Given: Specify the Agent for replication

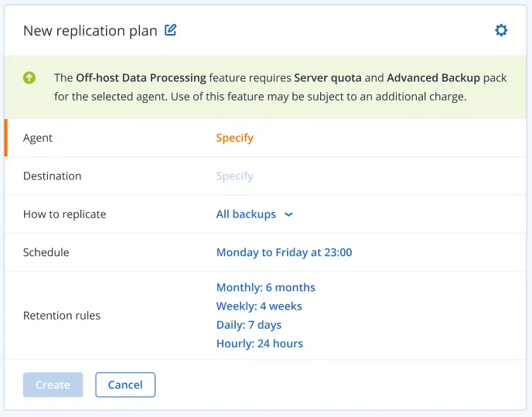Looking at the screenshot, I should pos(234,138).
